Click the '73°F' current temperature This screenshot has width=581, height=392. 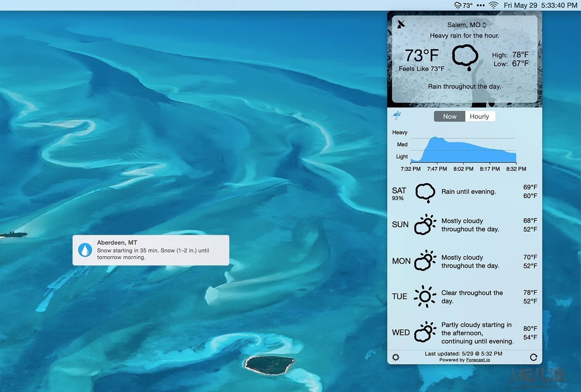(422, 55)
